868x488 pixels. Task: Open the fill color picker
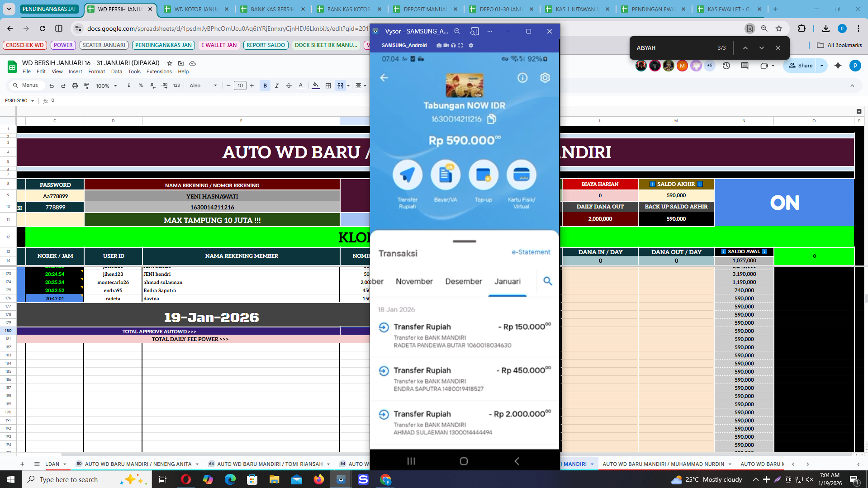pyautogui.click(x=316, y=85)
